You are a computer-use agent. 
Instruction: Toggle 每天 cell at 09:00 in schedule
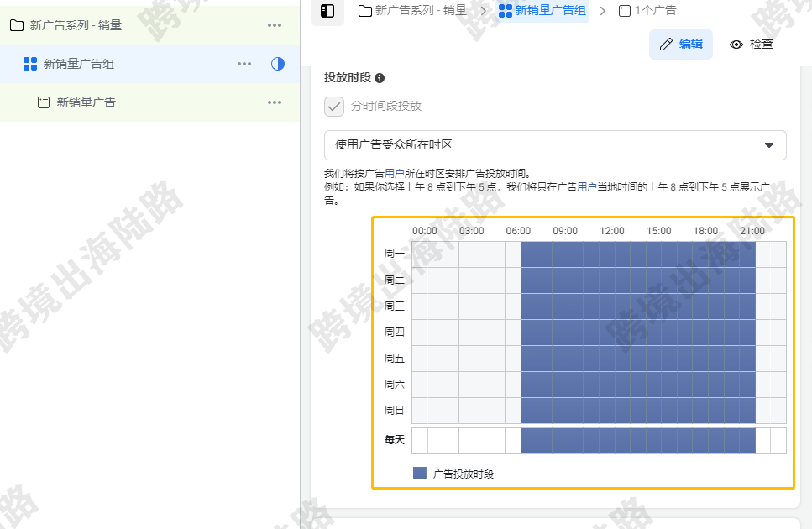pyautogui.click(x=560, y=441)
